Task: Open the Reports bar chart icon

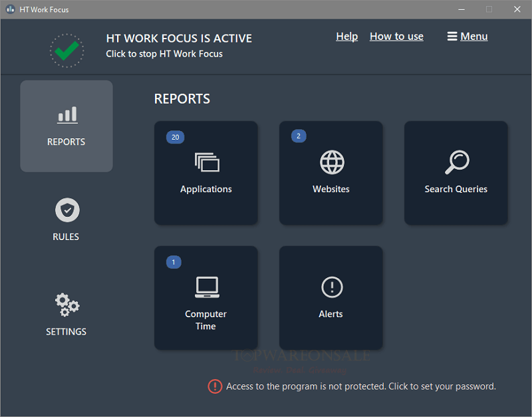Action: (x=67, y=114)
